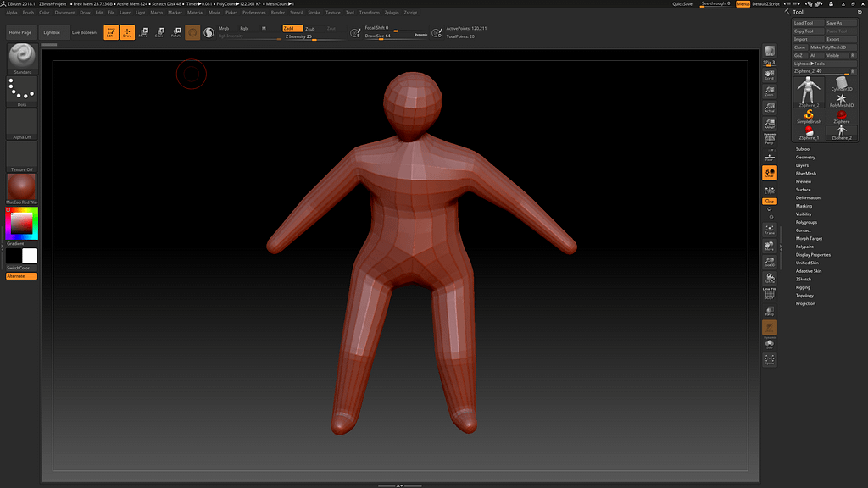The width and height of the screenshot is (868, 488).
Task: Click the Scroll canvas icon
Action: coord(770,75)
